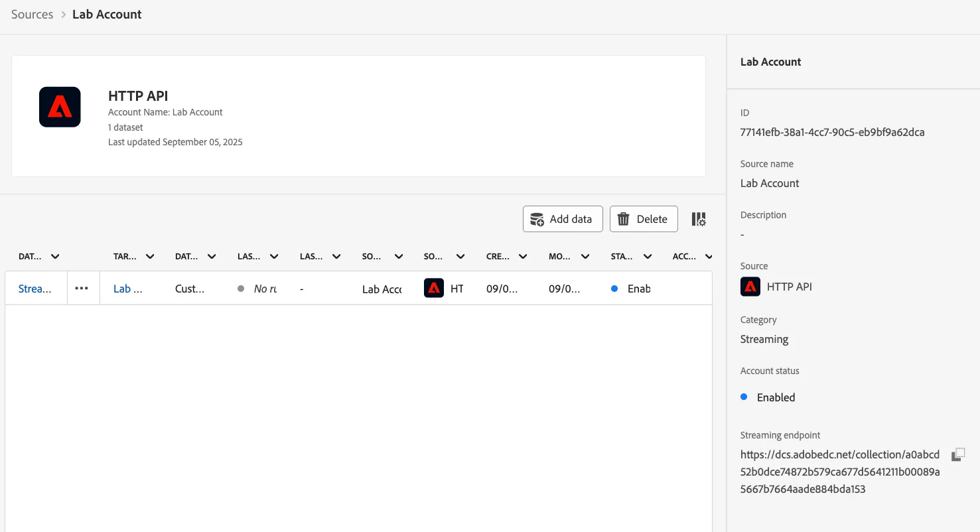The height and width of the screenshot is (532, 980).
Task: Open the three-dot actions menu in the dataflow row
Action: (82, 289)
